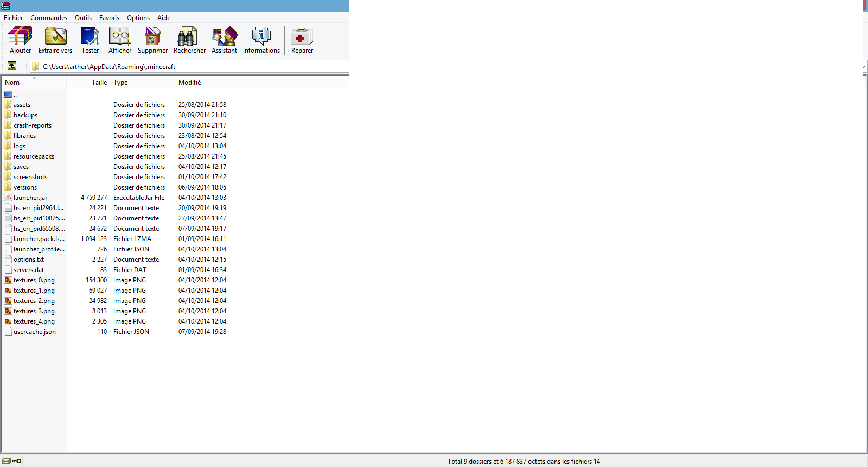The image size is (868, 467).
Task: Click the Executable Jar File type cell
Action: click(x=139, y=198)
